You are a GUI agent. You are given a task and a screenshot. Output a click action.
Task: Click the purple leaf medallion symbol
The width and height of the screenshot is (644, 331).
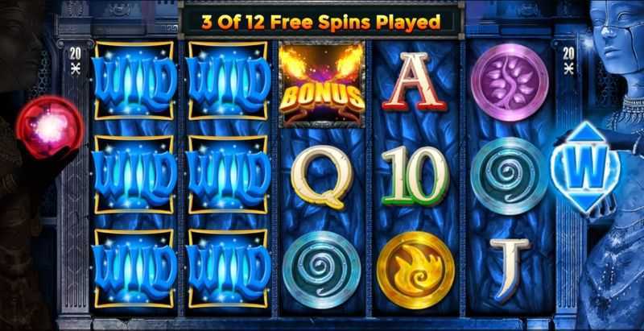(510, 82)
